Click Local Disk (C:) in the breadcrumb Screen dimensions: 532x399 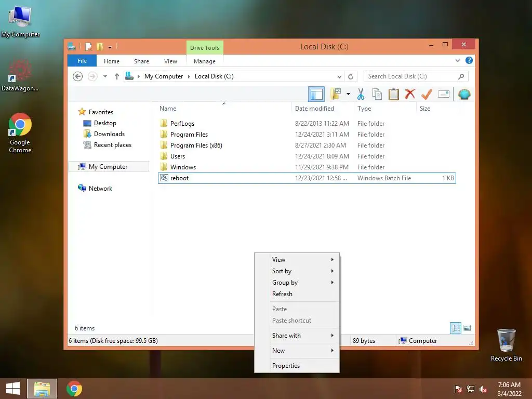click(214, 76)
